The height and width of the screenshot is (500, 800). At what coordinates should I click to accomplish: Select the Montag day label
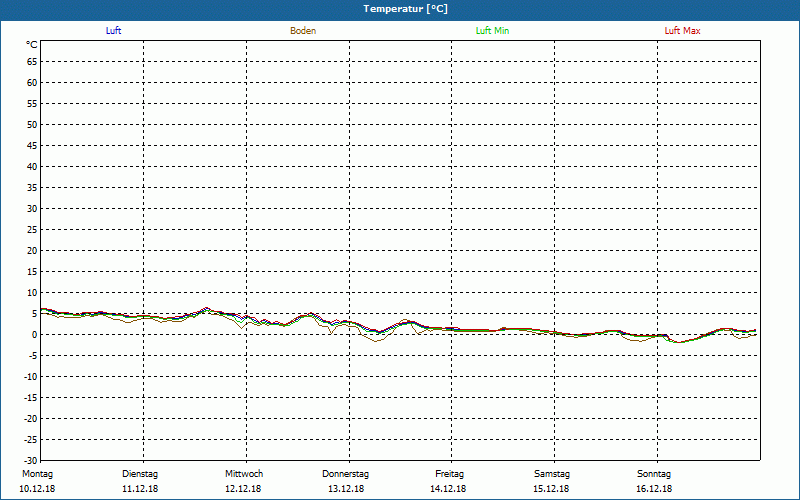[x=37, y=474]
